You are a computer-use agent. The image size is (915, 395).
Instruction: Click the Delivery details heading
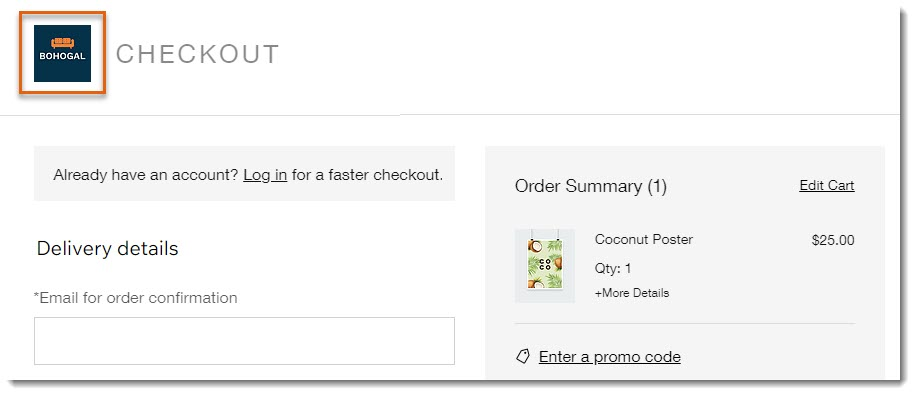point(107,249)
